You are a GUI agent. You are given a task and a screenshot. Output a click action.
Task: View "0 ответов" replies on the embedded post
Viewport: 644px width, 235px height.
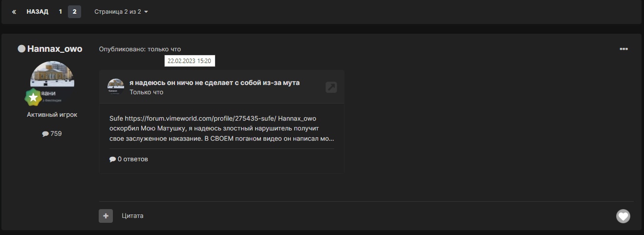129,159
